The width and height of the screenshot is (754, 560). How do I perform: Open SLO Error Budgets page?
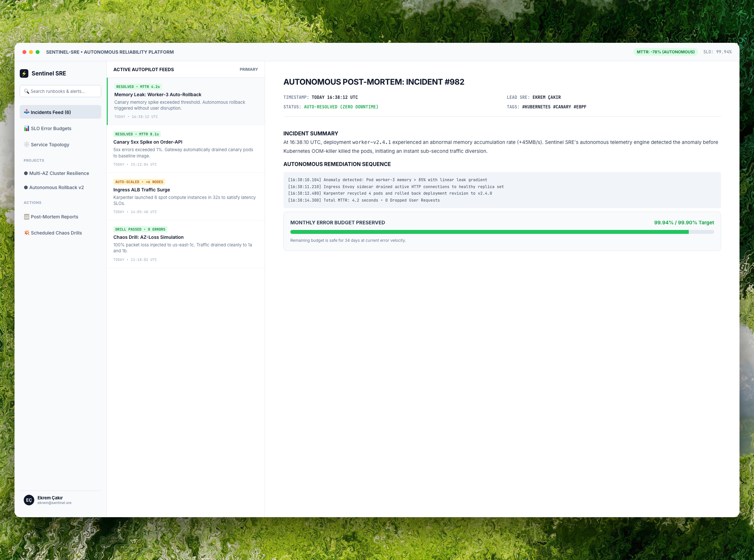pos(60,128)
